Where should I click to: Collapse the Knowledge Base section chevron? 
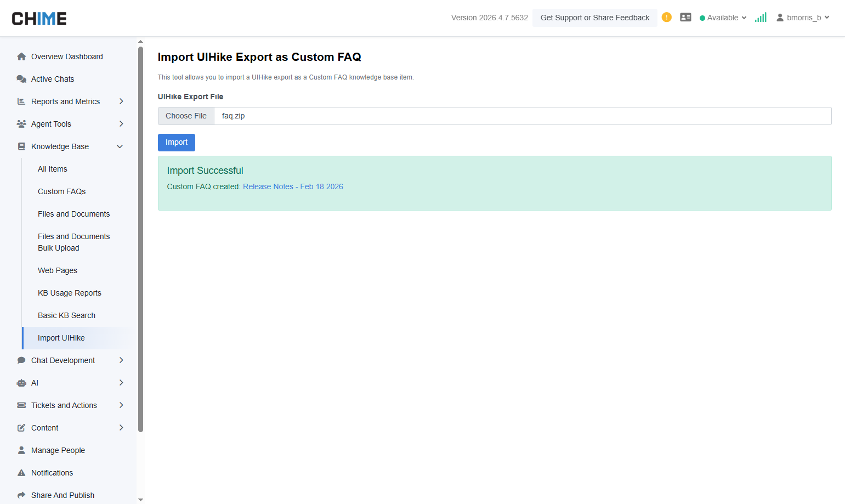[x=120, y=146]
